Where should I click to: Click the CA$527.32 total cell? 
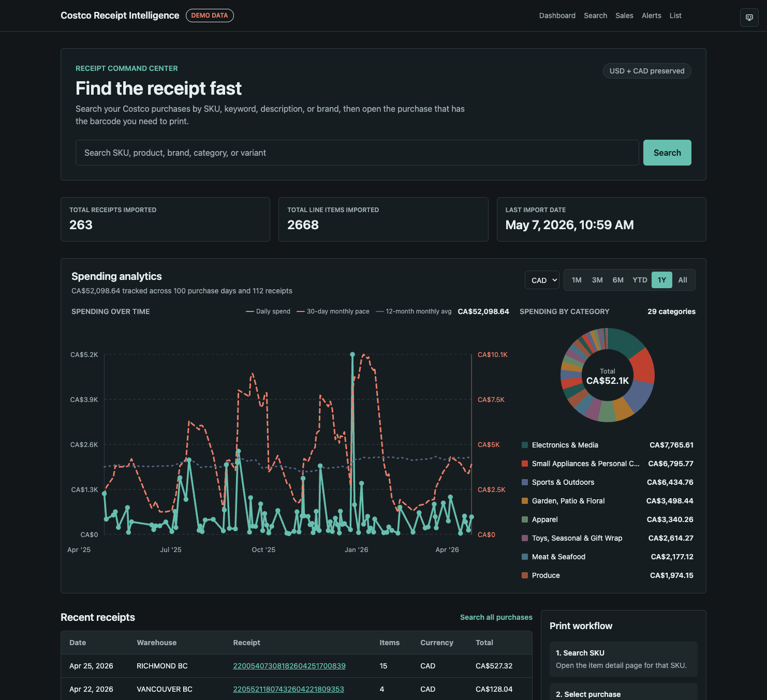[x=494, y=666]
